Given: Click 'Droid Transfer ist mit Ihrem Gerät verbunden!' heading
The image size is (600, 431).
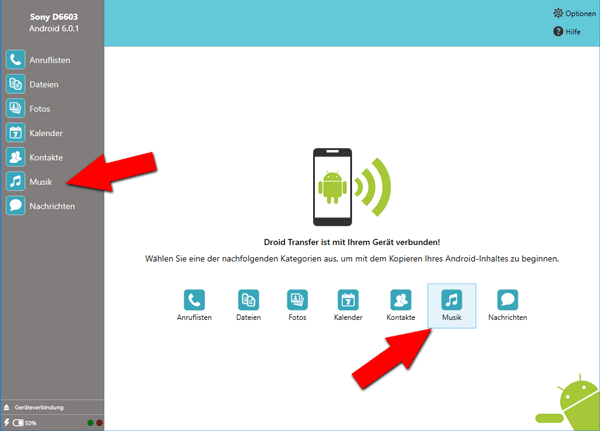Looking at the screenshot, I should pos(352,242).
